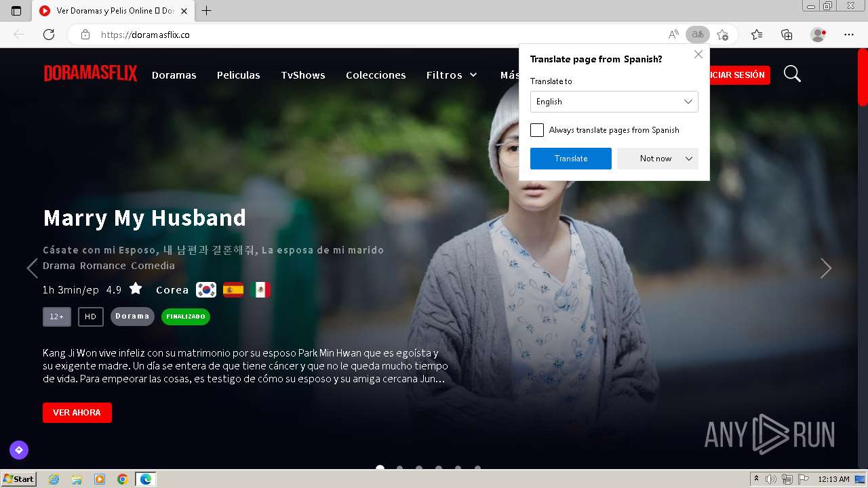Show hidden tray icons arrow
Viewport: 868px width, 488px height.
(756, 479)
